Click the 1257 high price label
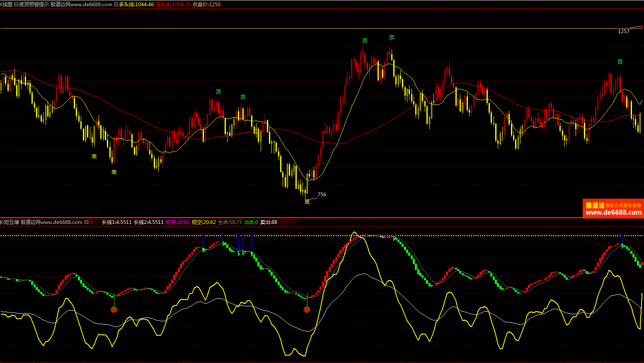This screenshot has width=644, height=363. (623, 31)
